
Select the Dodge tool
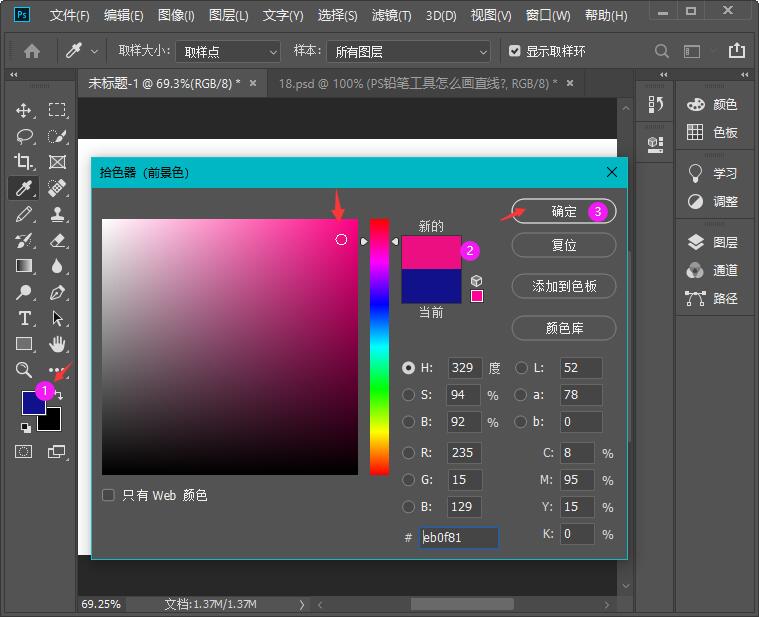[x=23, y=292]
